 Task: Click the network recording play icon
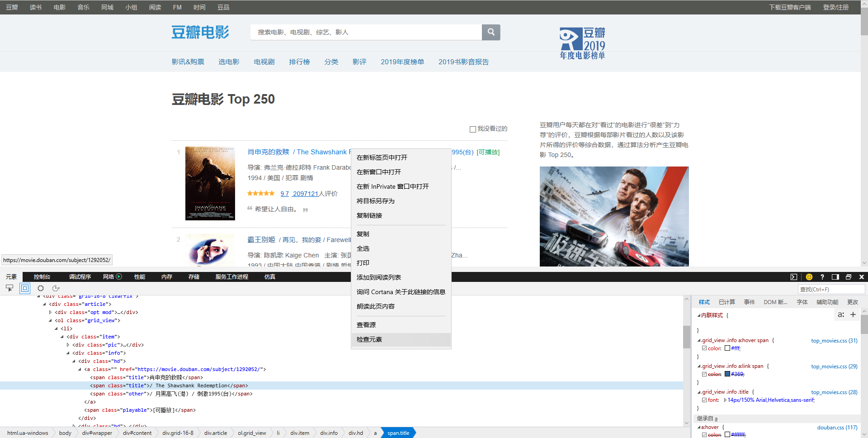tap(119, 276)
